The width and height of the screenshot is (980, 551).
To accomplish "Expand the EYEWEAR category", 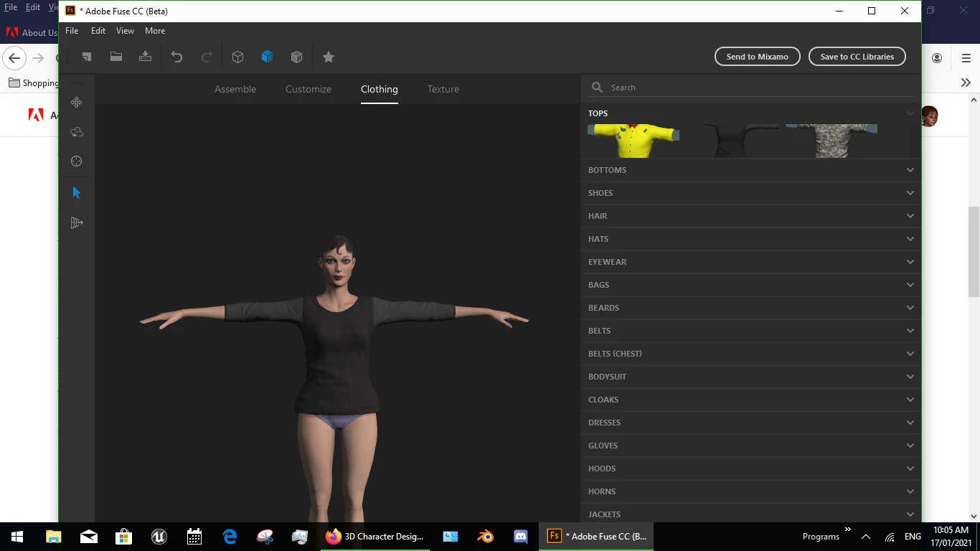I will (x=751, y=262).
